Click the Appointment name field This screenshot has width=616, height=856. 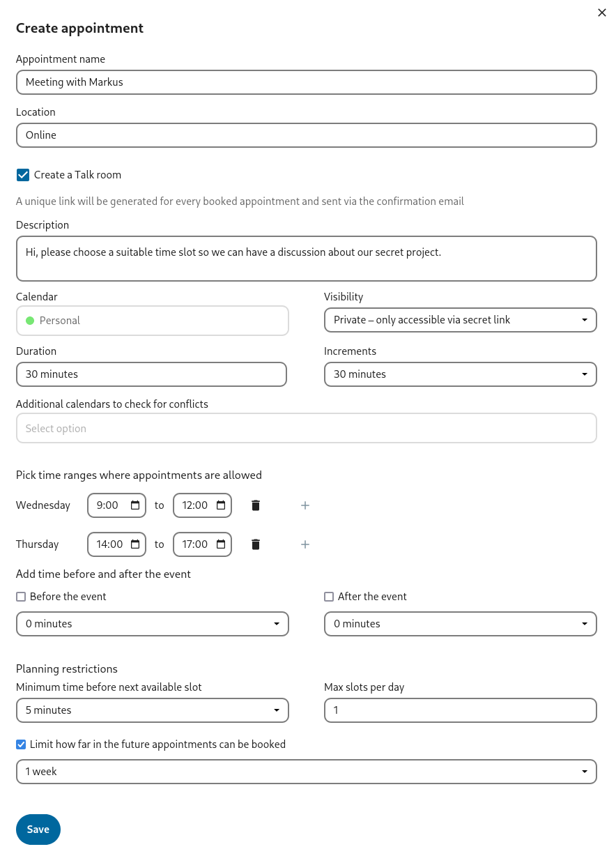[306, 82]
